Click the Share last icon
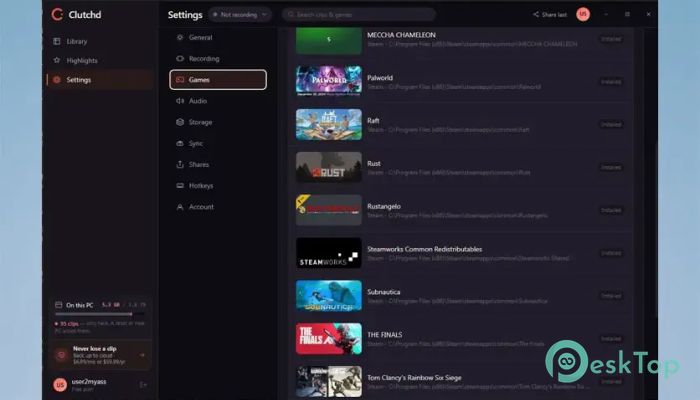Image resolution: width=700 pixels, height=400 pixels. (536, 14)
